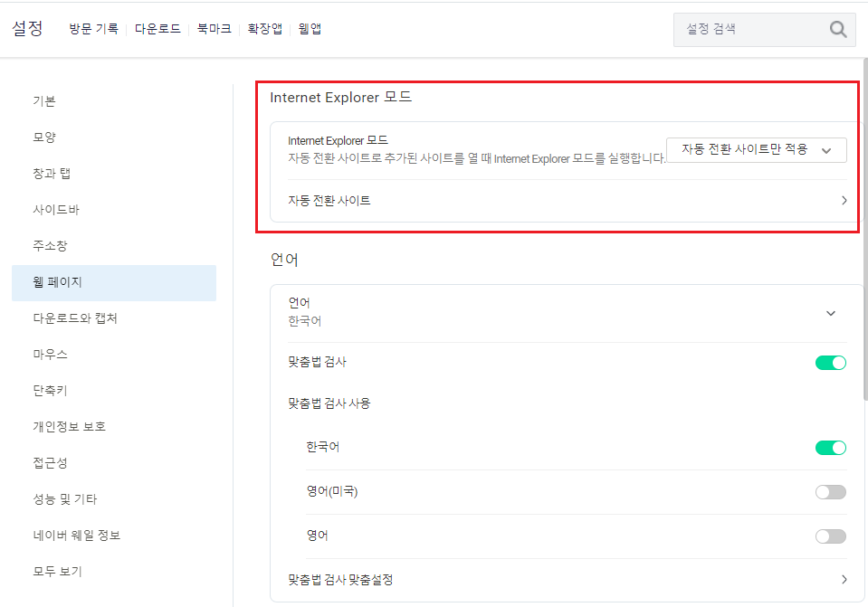Viewport: 868px width, 607px height.
Task: Open 자동 전환 사이트만 적용 dropdown
Action: pyautogui.click(x=756, y=150)
